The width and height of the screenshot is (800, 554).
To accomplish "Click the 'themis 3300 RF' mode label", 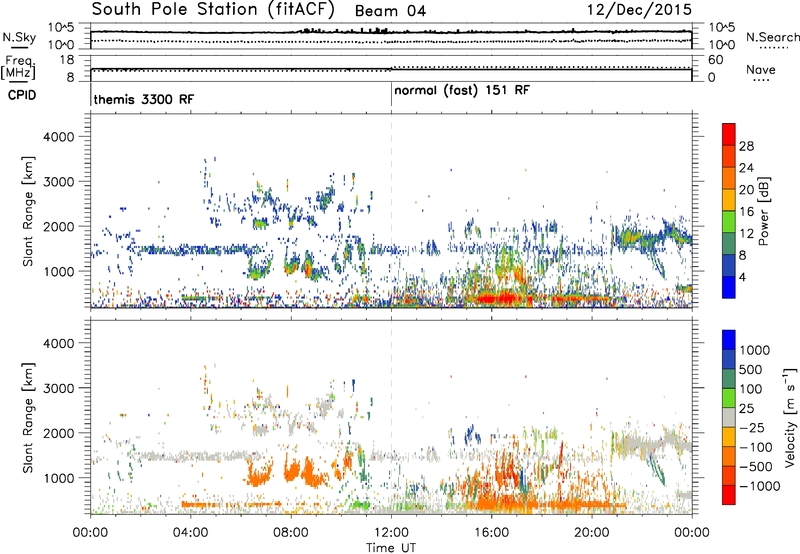I will point(144,99).
